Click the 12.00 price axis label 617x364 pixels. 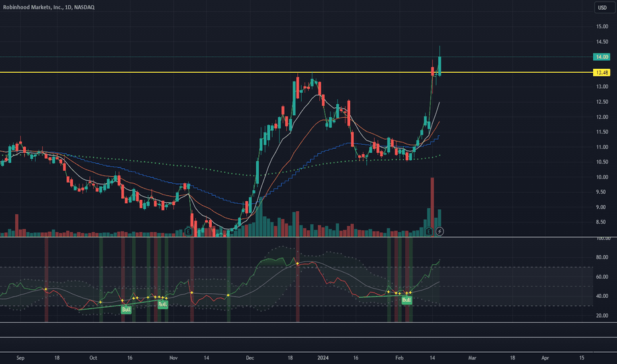click(602, 117)
